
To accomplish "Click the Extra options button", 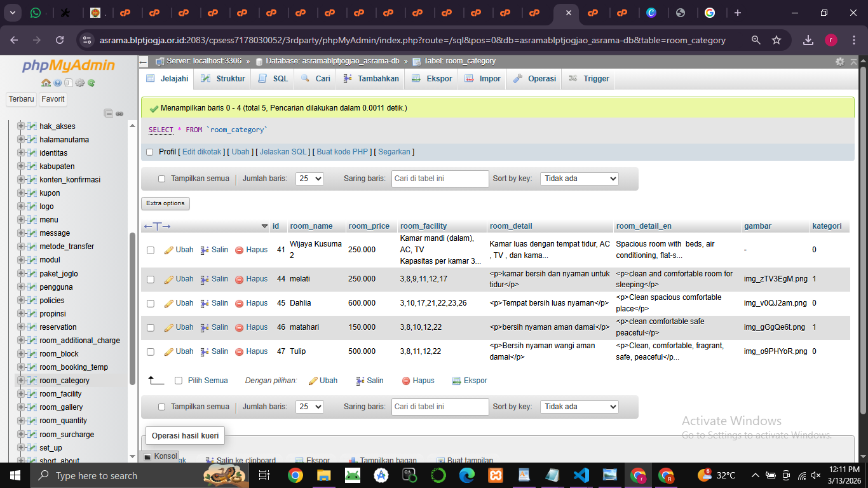I will click(x=165, y=203).
